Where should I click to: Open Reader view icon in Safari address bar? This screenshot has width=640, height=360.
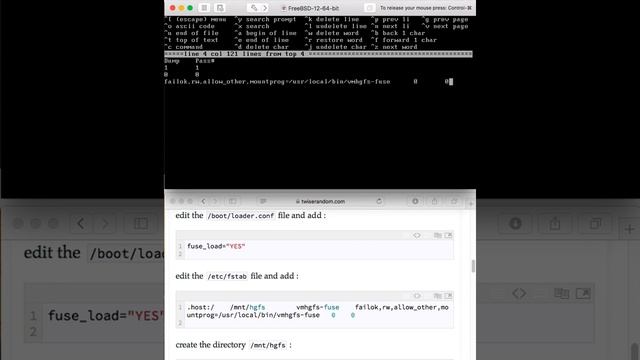(263, 201)
